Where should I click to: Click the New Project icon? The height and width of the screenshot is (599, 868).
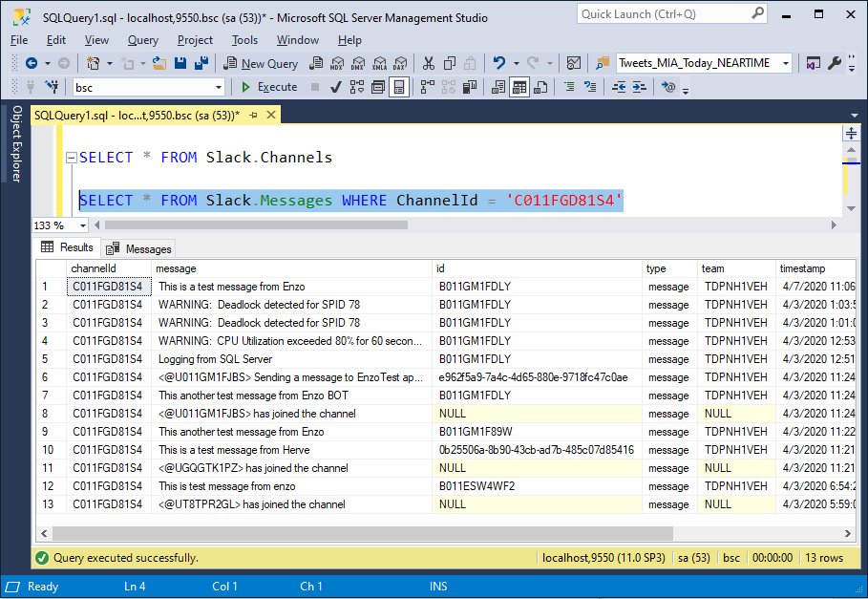tap(93, 63)
